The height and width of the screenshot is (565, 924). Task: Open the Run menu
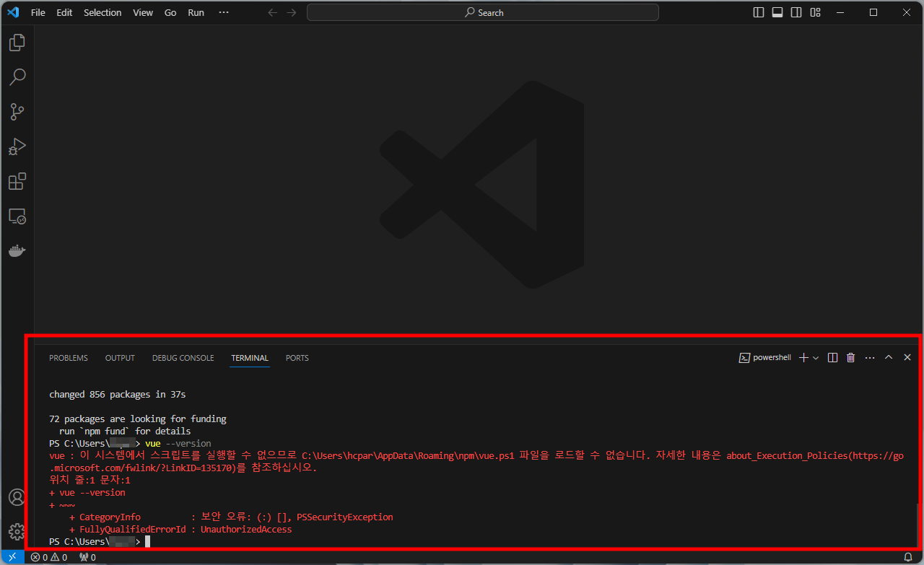click(196, 12)
